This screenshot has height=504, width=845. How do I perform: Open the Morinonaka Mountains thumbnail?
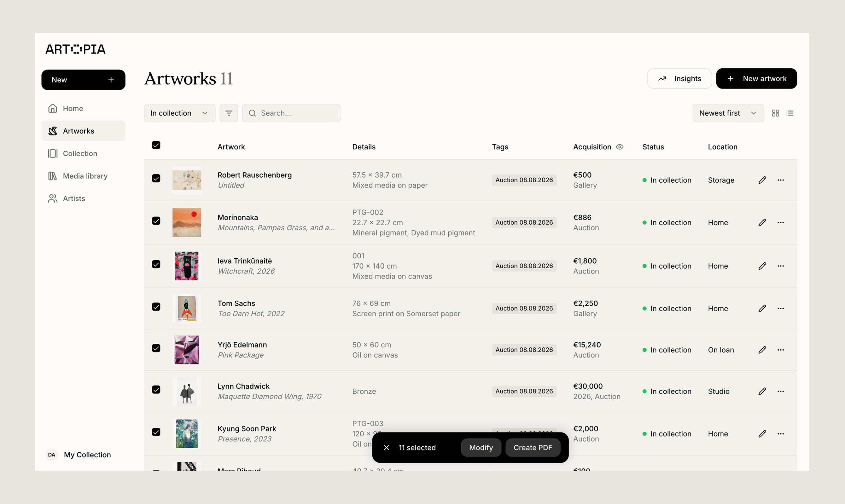tap(187, 222)
